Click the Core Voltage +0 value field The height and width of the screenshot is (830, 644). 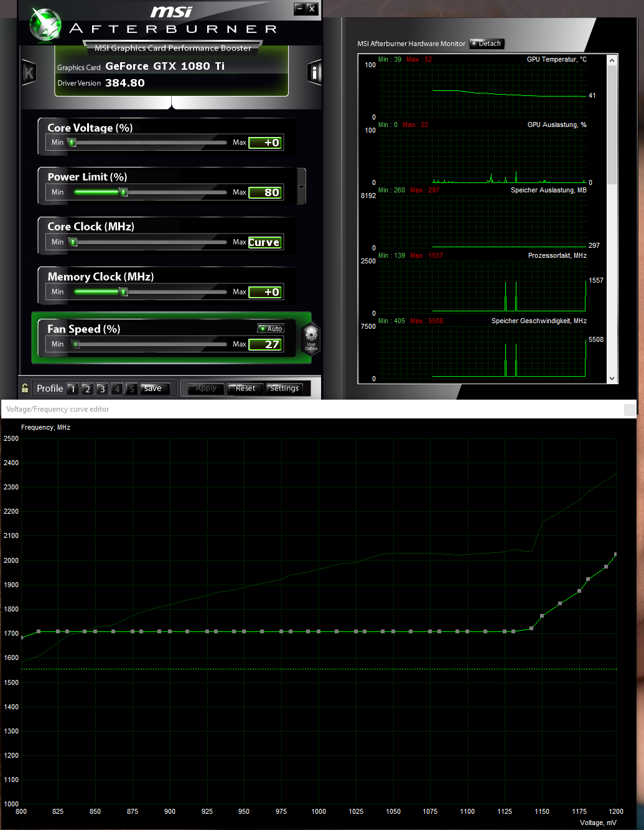coord(265,143)
